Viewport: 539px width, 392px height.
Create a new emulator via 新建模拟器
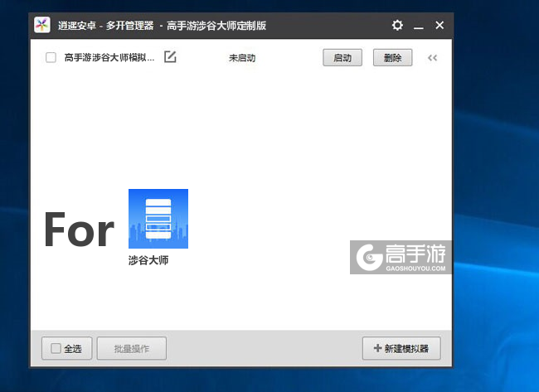pyautogui.click(x=401, y=349)
